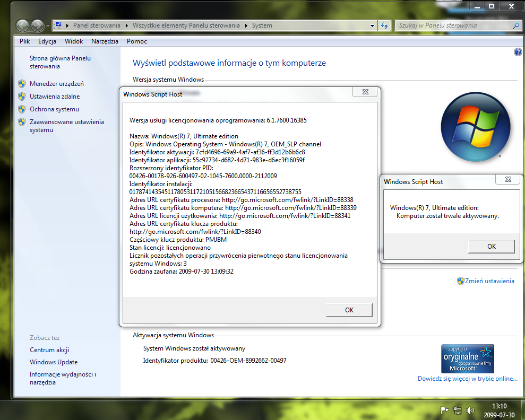Open the Pomoc menu
Image resolution: width=525 pixels, height=420 pixels.
click(x=136, y=41)
